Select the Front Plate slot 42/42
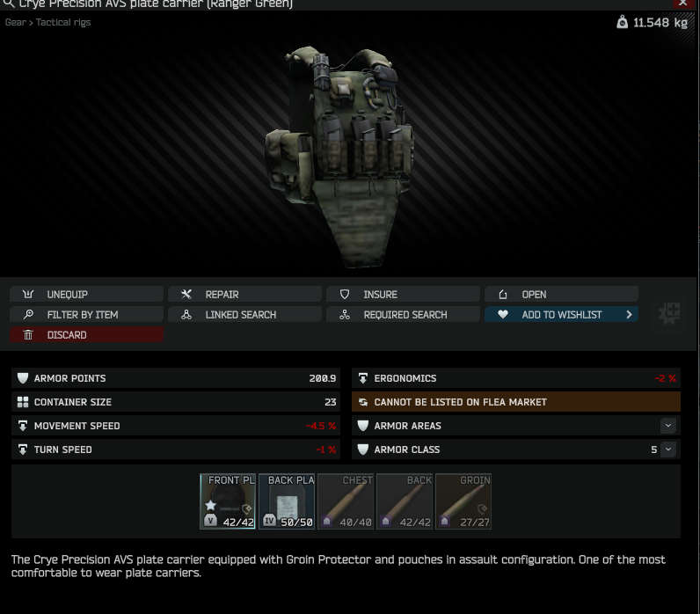Screen dimensions: 700x614 228,501
